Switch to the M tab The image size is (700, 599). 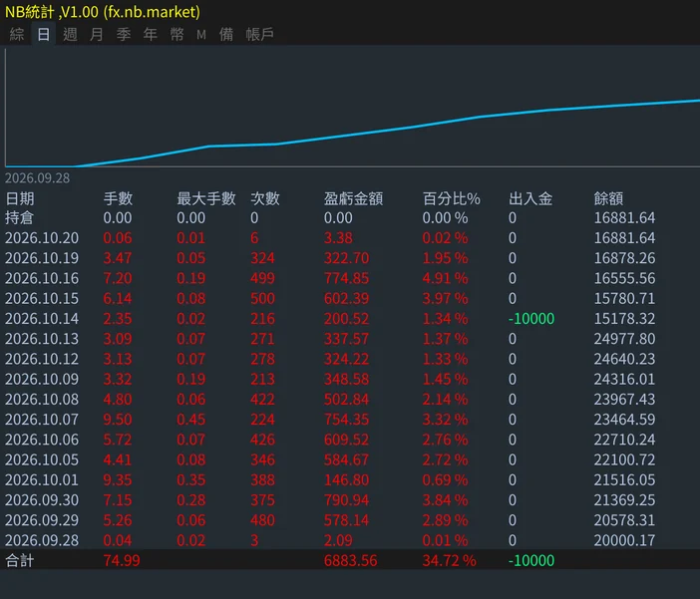(x=201, y=34)
